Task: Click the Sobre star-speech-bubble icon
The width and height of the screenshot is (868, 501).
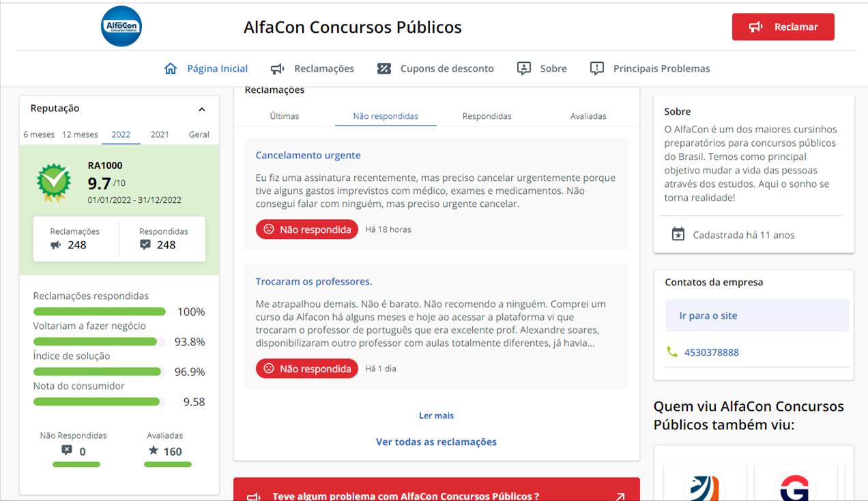Action: pos(524,68)
